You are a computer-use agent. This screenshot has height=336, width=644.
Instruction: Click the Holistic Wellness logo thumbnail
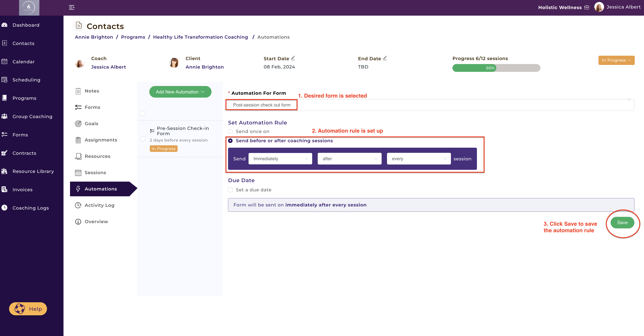click(x=29, y=8)
